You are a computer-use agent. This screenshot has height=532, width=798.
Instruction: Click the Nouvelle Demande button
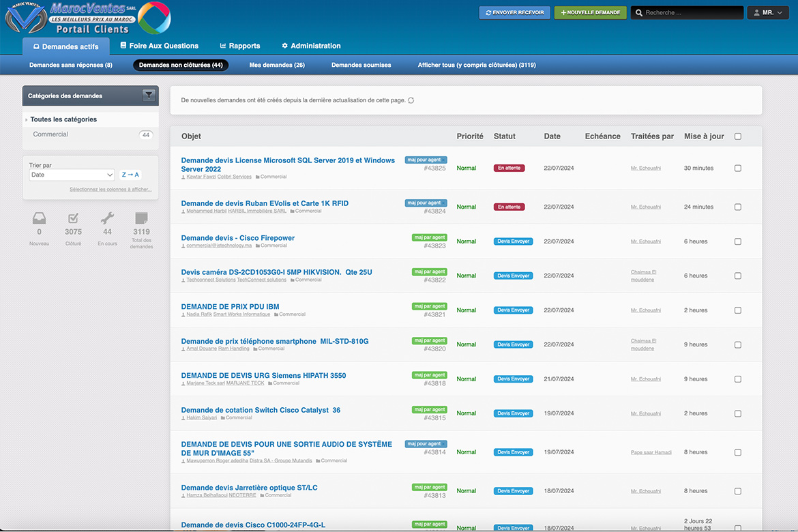(590, 12)
